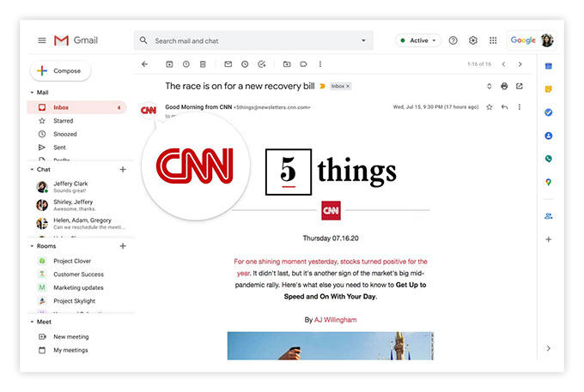Remove the Inbox label with its X

pos(348,87)
